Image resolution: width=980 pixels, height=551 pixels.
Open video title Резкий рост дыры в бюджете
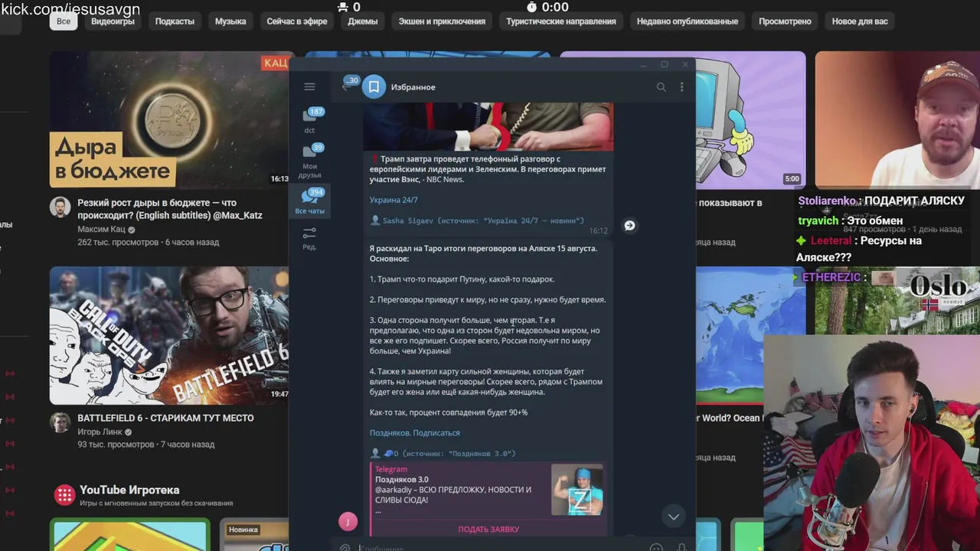(170, 209)
